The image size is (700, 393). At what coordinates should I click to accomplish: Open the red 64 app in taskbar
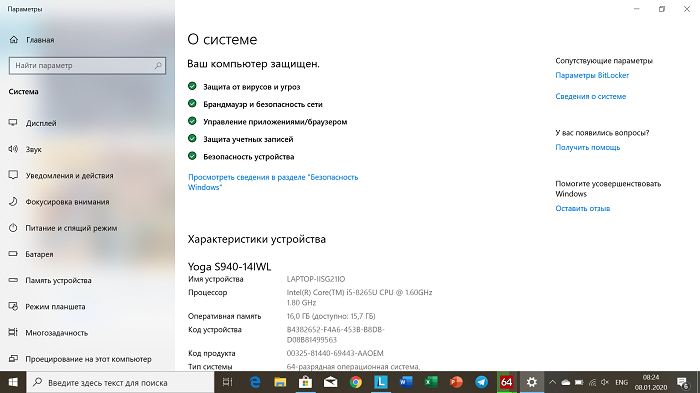(506, 382)
